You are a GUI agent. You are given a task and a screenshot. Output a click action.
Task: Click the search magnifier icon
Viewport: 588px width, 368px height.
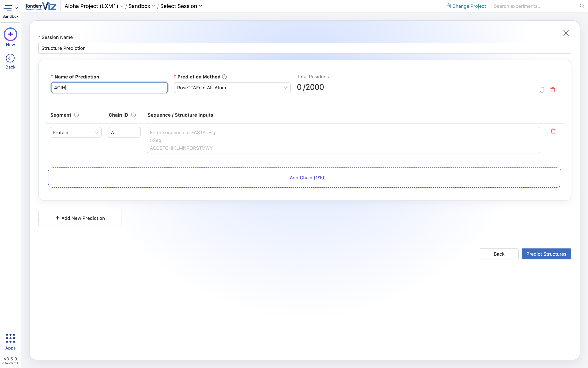coord(582,6)
